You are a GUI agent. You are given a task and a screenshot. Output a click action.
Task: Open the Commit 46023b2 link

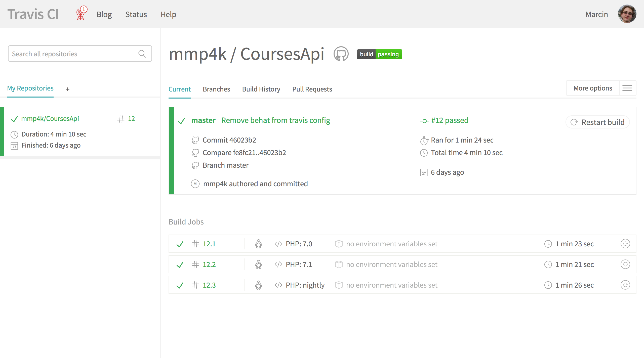(x=229, y=140)
